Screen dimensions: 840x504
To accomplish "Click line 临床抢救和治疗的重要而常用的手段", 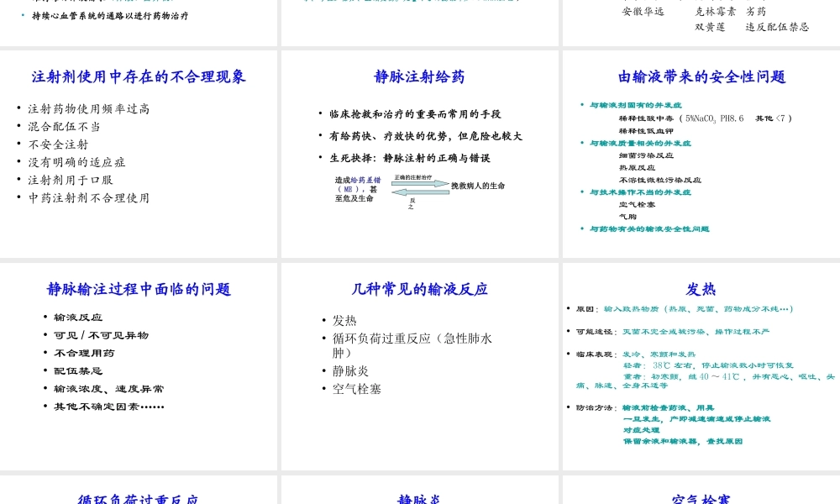I will [415, 114].
